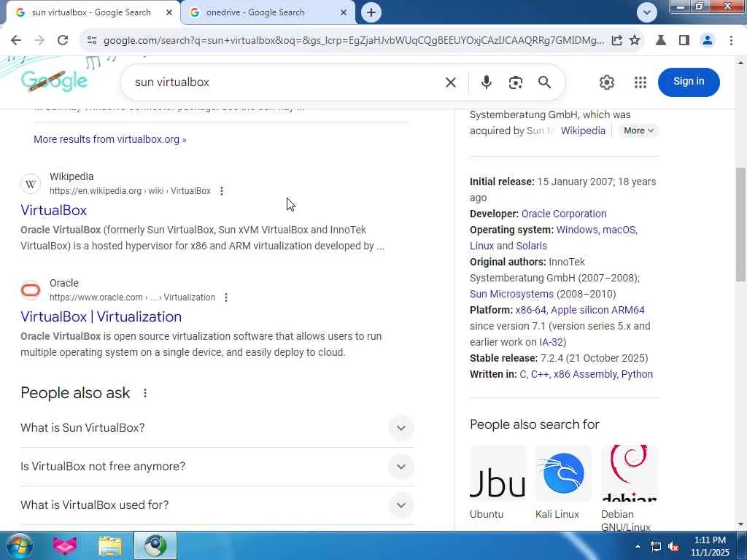Open Wikipedia link in knowledge panel

[x=583, y=131]
